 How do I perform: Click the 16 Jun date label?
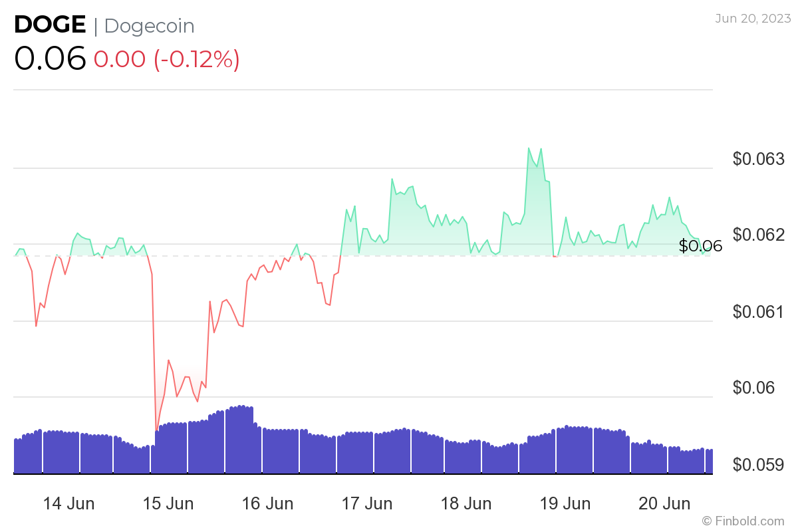point(267,503)
